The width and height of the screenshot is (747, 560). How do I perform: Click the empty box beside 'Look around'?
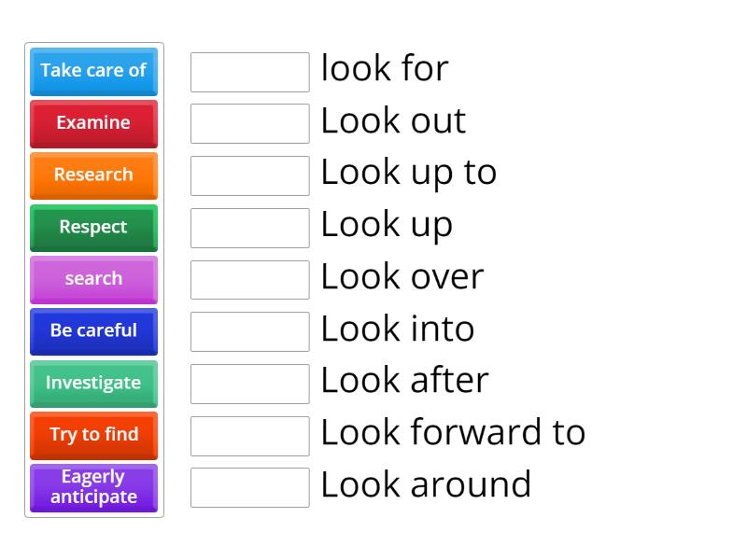249,487
